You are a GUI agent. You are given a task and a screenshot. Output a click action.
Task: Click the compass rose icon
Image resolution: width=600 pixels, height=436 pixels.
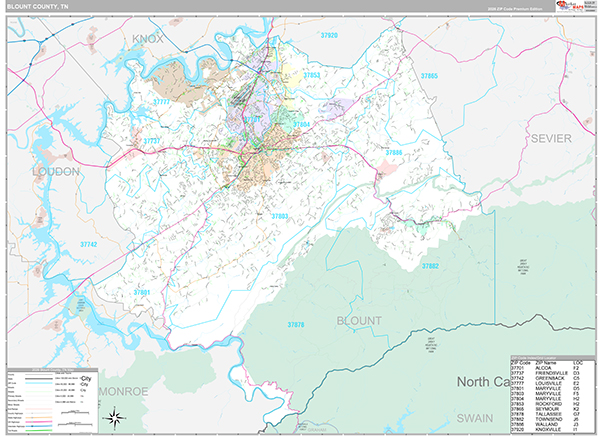coord(115,418)
